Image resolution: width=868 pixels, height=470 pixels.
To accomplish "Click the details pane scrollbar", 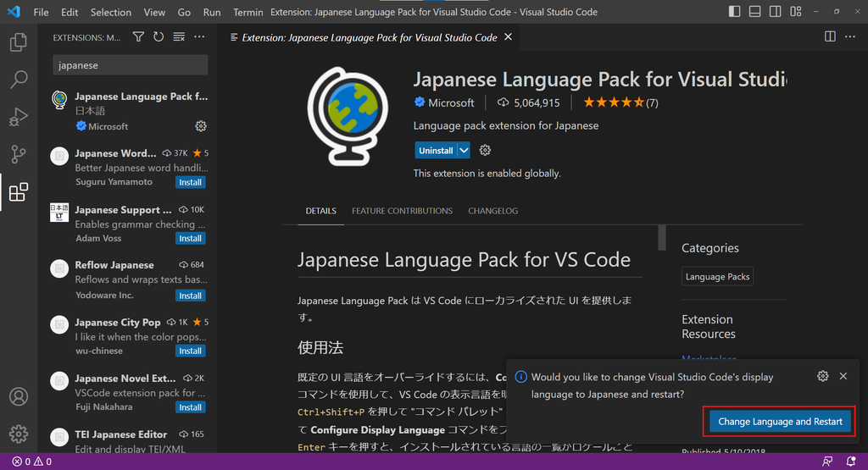I will (x=661, y=238).
